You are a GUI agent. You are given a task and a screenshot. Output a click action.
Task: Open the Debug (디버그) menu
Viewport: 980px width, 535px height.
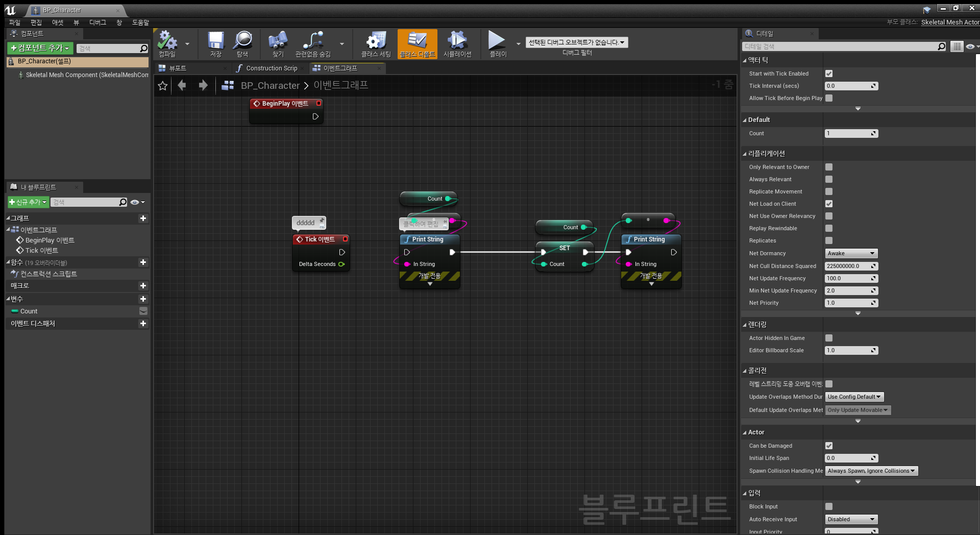(x=97, y=22)
